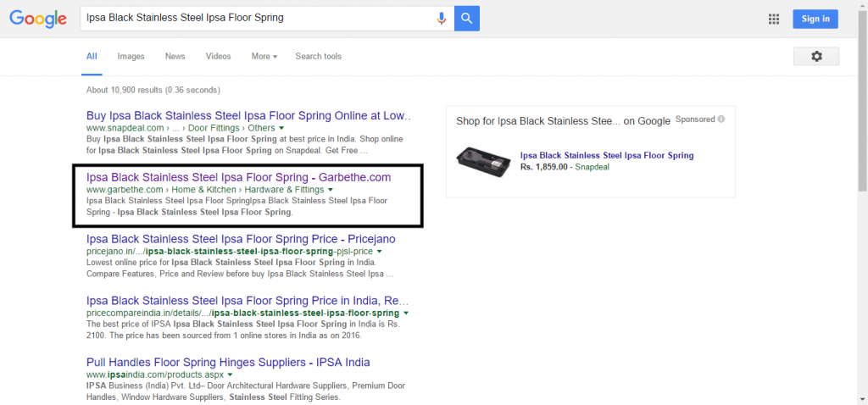Switch to the Images tab

(131, 57)
